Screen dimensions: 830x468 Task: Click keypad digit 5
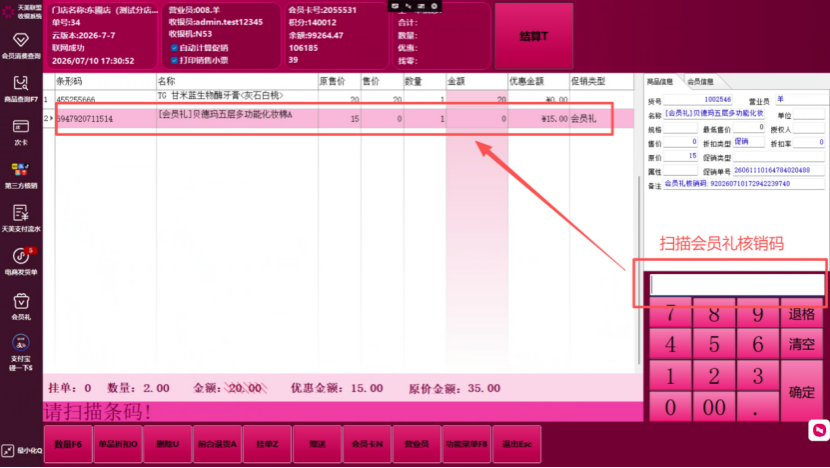(714, 344)
